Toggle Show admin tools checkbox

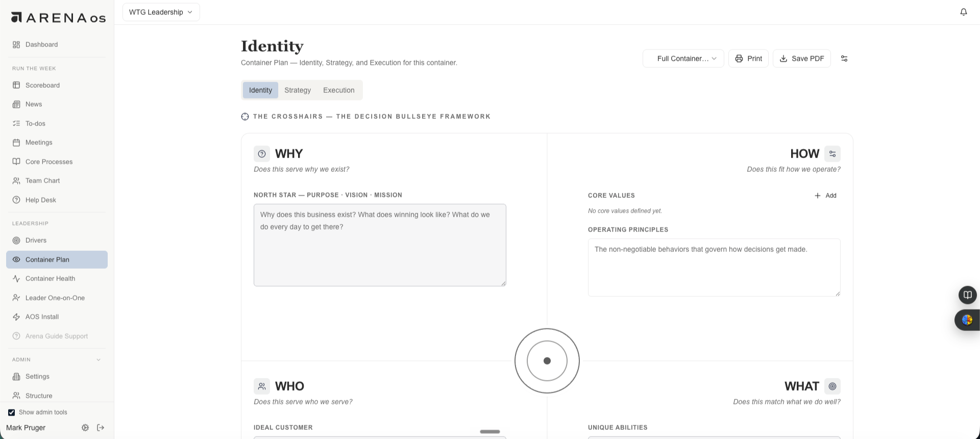(11, 412)
